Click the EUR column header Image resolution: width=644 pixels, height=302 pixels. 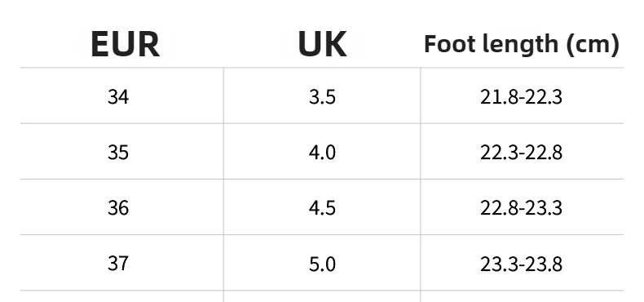[126, 44]
